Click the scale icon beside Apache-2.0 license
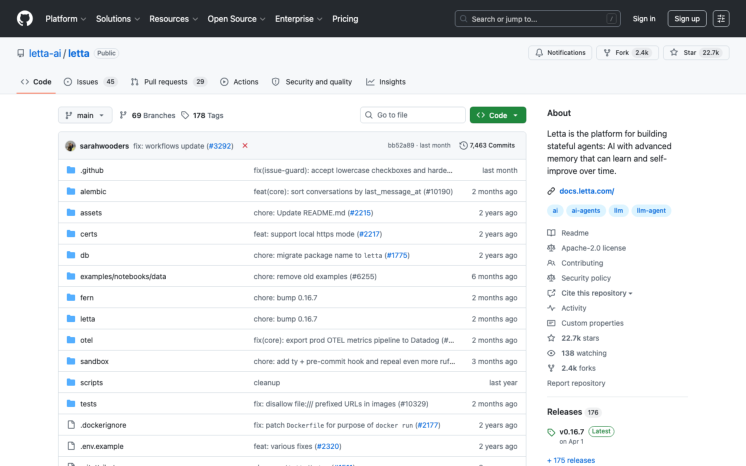 (551, 248)
